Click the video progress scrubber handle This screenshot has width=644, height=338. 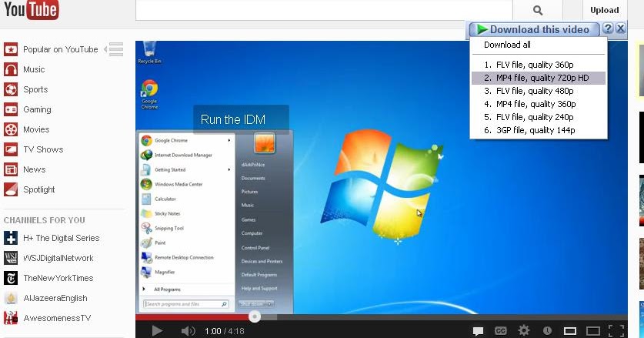coord(255,316)
